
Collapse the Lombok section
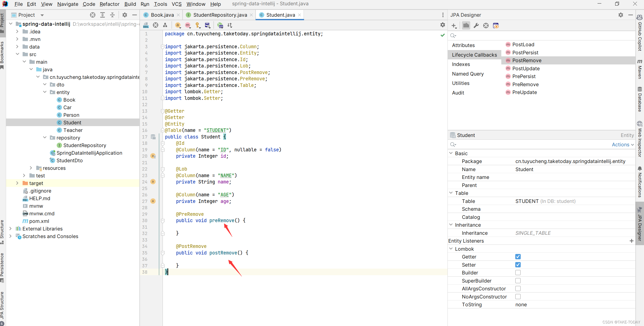click(451, 249)
